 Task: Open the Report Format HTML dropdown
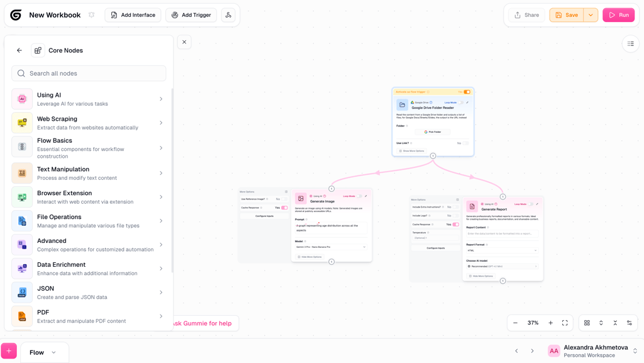(502, 250)
